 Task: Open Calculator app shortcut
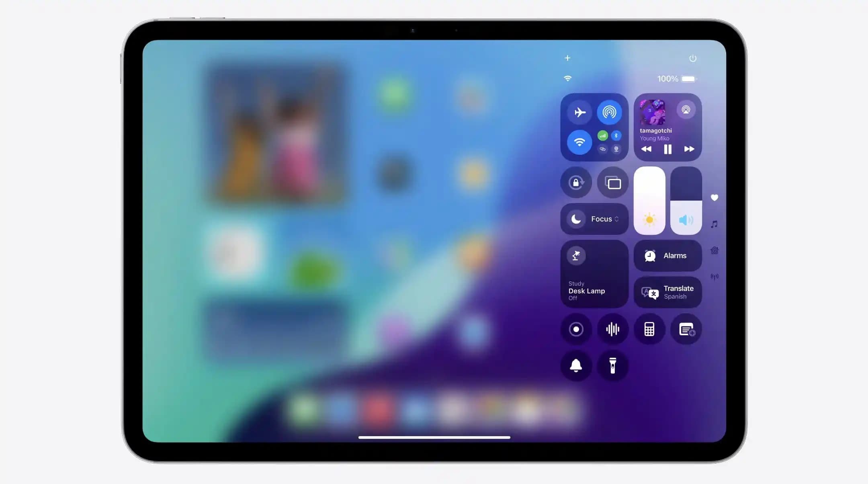point(649,329)
